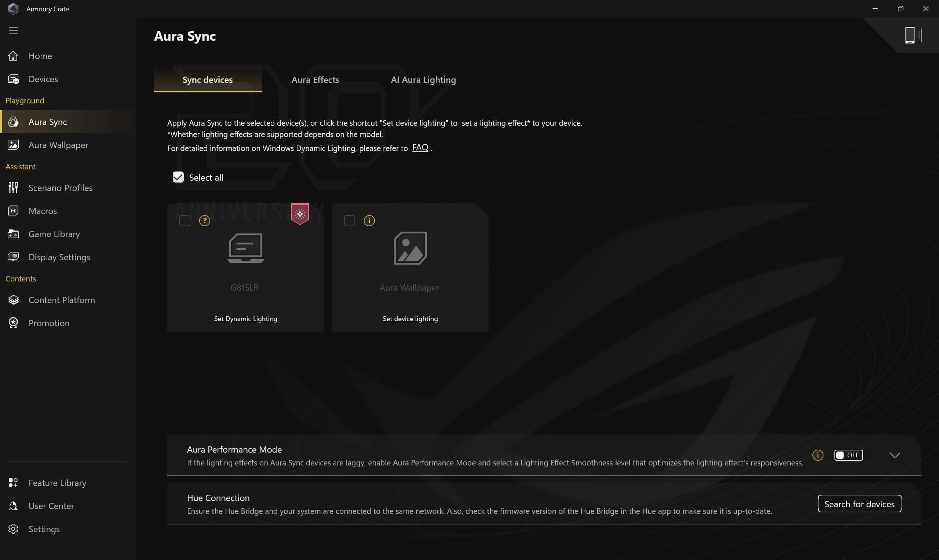Click the G815LR laptop device image
Viewport: 939px width, 560px height.
tap(246, 248)
